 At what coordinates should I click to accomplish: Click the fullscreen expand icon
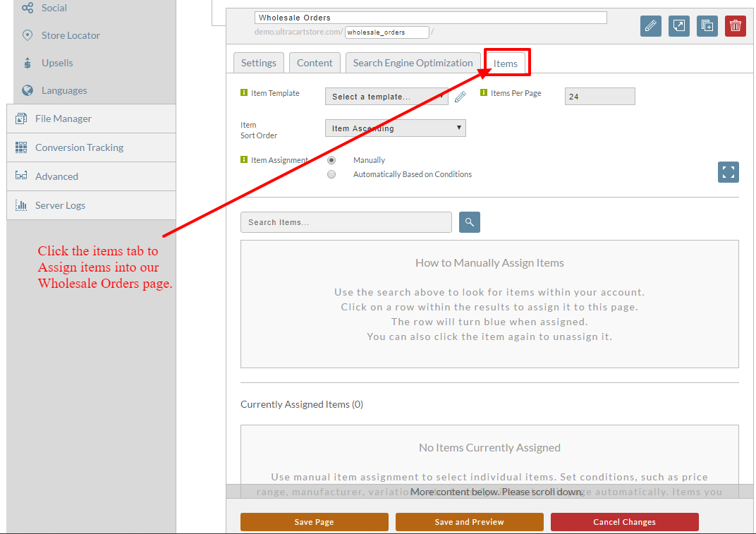[x=728, y=172]
